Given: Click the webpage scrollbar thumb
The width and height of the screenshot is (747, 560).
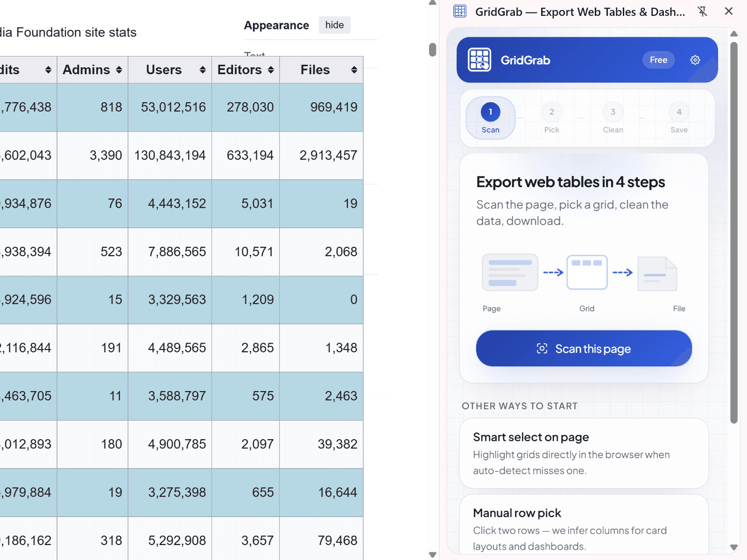Looking at the screenshot, I should [433, 50].
